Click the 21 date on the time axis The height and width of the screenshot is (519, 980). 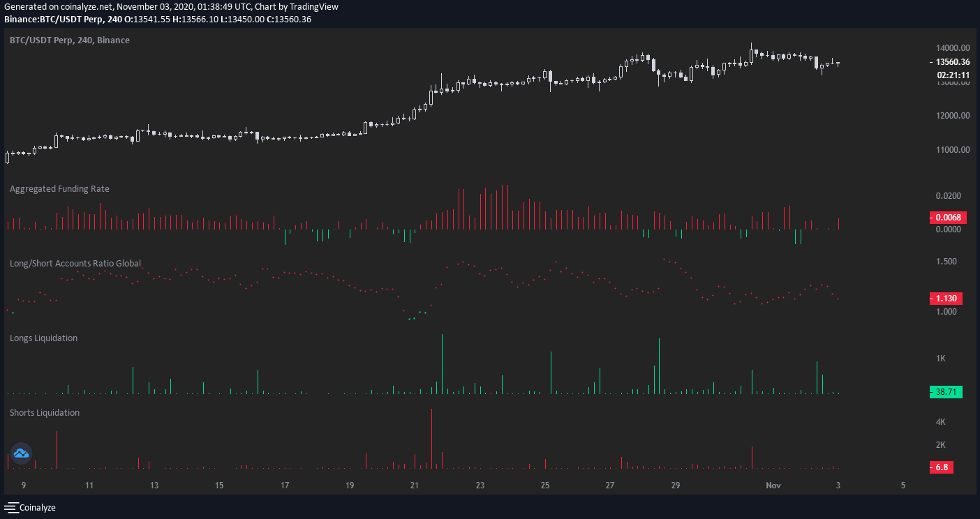(415, 486)
